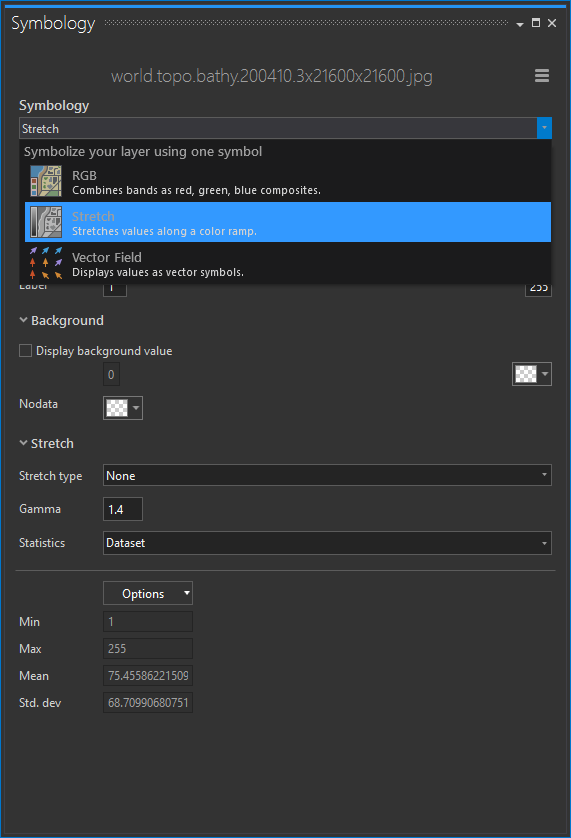
Task: Open the Symbology pane hamburger menu
Action: click(x=542, y=75)
